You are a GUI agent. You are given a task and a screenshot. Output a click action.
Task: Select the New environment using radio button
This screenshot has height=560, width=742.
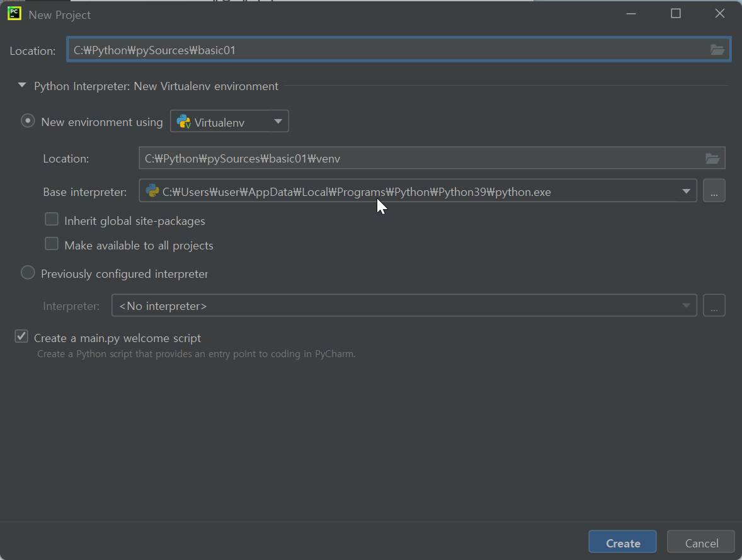coord(28,121)
